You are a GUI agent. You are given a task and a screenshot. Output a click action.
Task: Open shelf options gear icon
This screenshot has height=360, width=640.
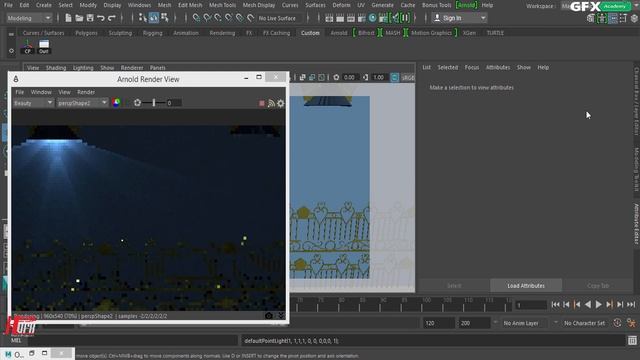(x=11, y=51)
